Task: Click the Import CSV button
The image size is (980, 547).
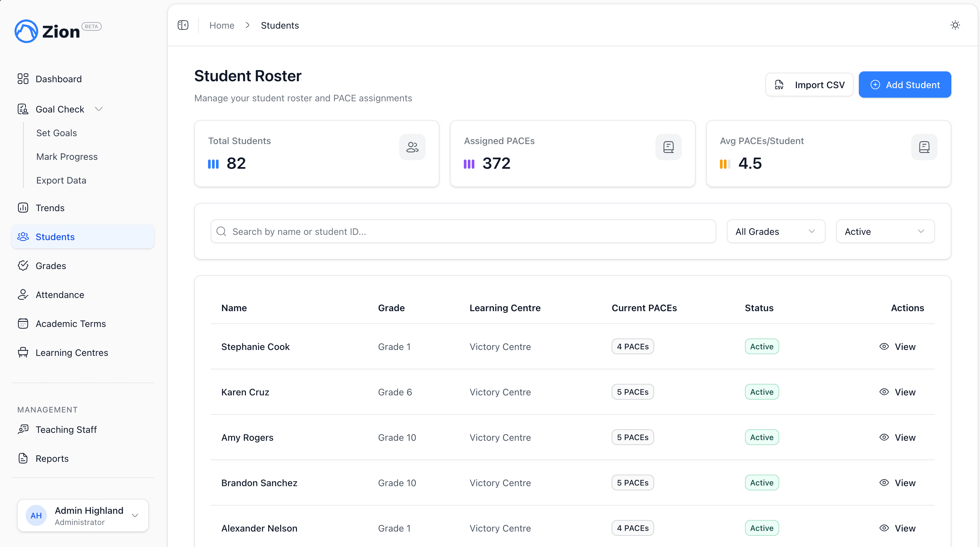Action: pos(809,85)
